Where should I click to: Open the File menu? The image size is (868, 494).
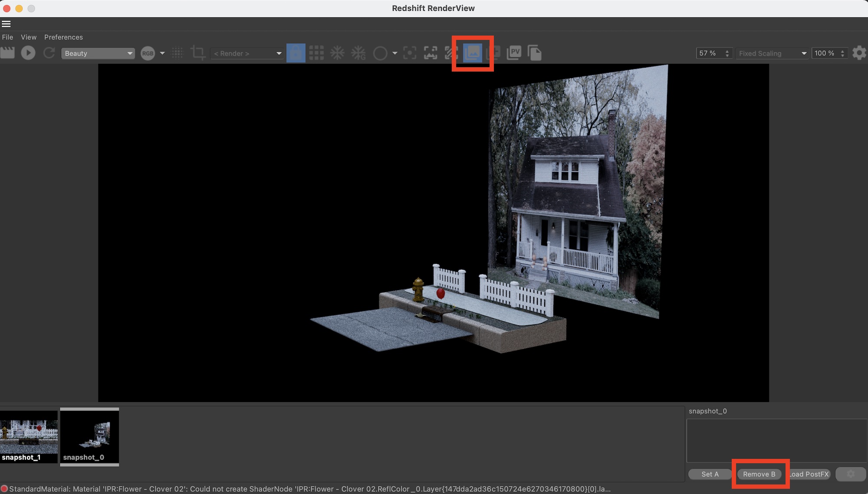pos(7,37)
